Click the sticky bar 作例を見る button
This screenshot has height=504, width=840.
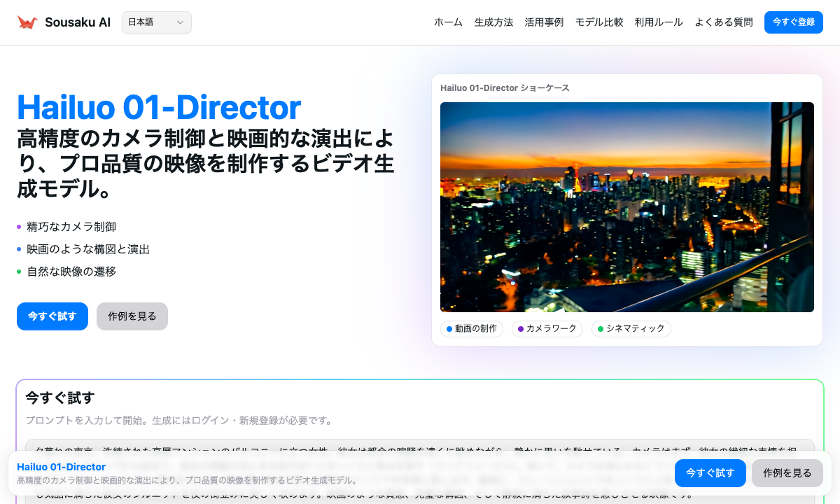click(787, 473)
